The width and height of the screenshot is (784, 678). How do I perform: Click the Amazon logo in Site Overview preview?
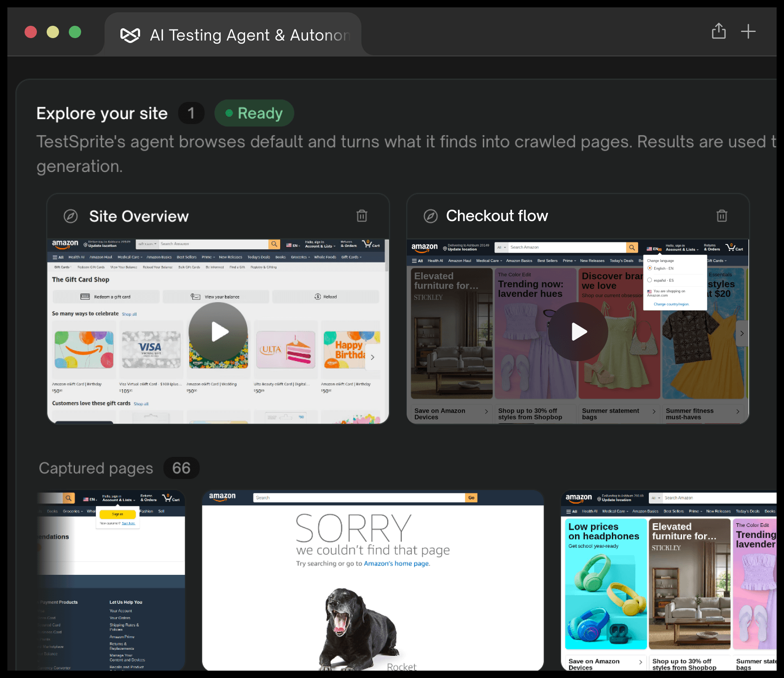click(65, 244)
